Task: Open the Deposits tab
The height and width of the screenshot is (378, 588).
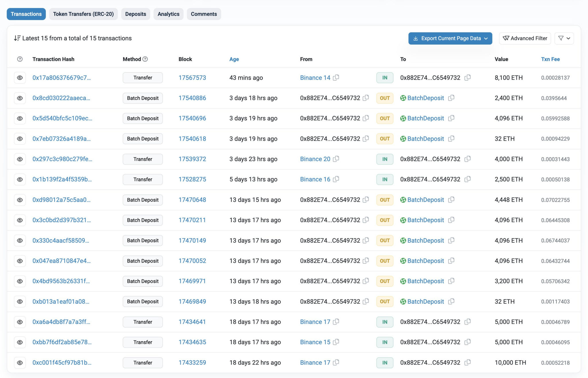Action: click(136, 14)
